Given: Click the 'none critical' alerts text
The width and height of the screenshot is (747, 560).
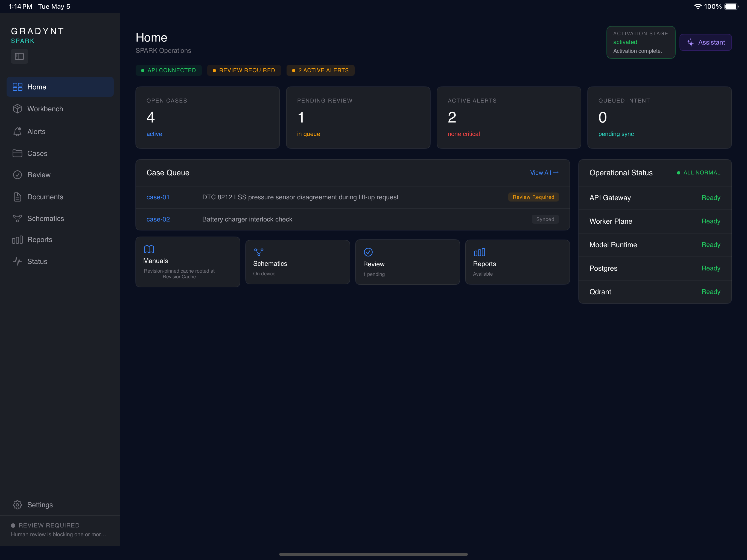Looking at the screenshot, I should (x=464, y=134).
